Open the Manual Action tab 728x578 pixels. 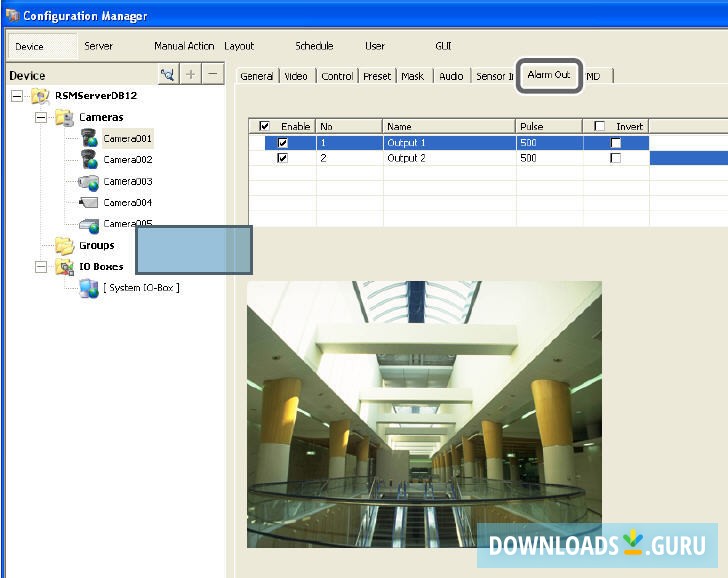(184, 46)
